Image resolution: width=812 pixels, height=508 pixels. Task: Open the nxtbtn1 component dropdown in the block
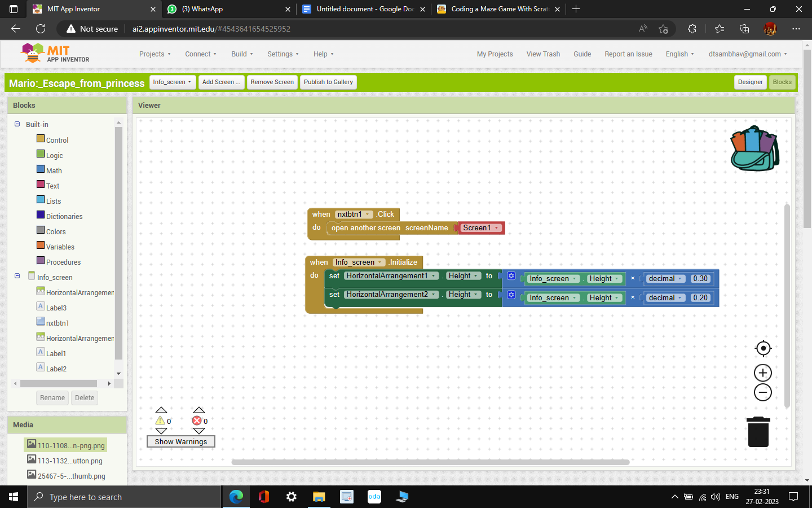354,214
